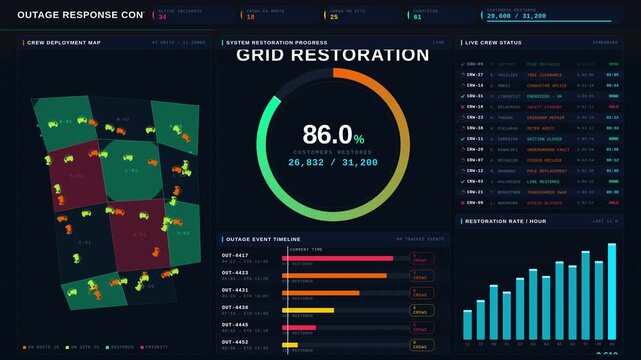This screenshot has height=360, width=641.
Task: Click the first leftmost bar in Restoration Rate chart
Action: 467,325
